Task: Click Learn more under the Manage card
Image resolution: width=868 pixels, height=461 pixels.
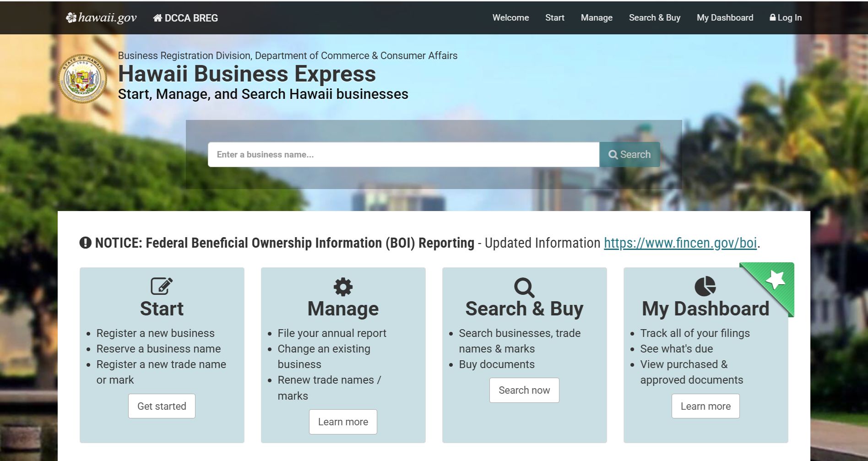Action: click(x=342, y=421)
